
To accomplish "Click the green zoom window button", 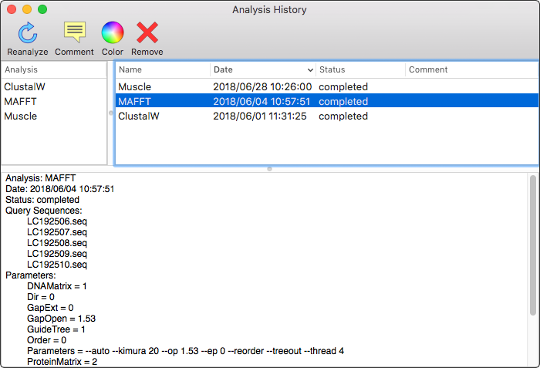I will 42,9.
